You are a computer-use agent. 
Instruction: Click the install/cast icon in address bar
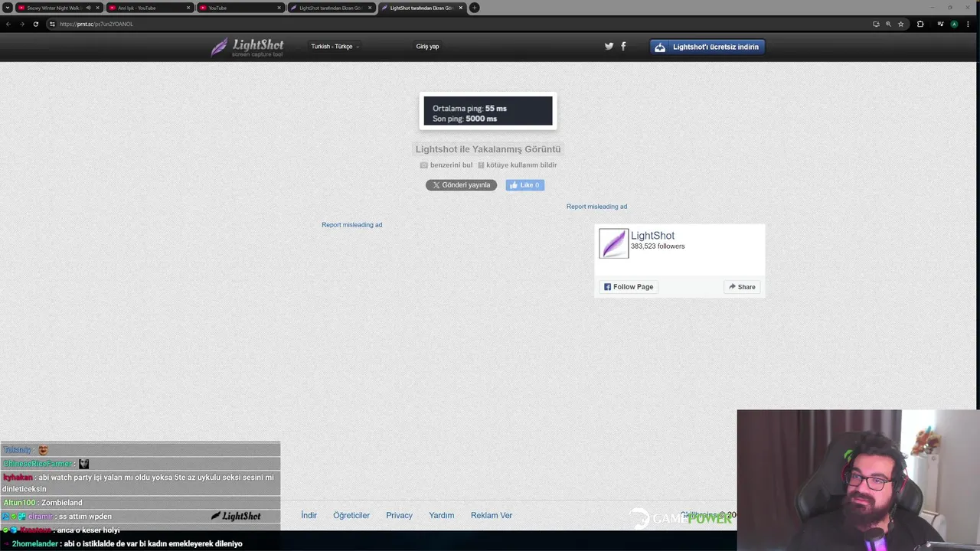[876, 24]
